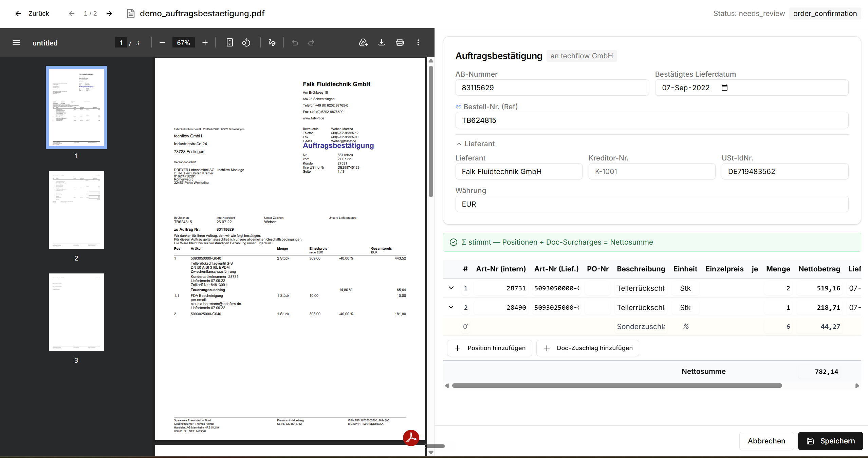This screenshot has height=458, width=868.
Task: Download the PDF file
Action: pos(382,42)
